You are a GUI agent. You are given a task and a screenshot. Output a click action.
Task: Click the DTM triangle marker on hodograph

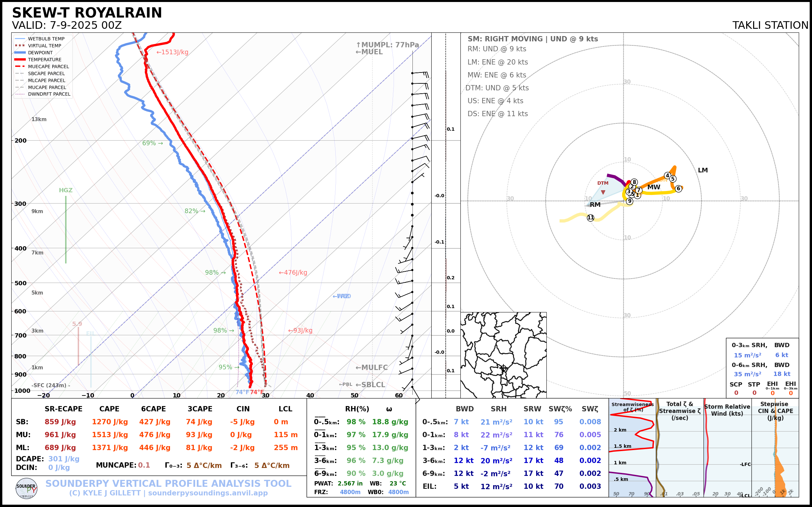[603, 192]
